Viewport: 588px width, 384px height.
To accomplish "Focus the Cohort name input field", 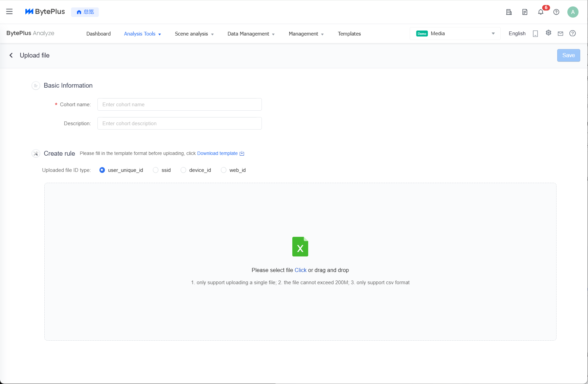I will pos(180,105).
